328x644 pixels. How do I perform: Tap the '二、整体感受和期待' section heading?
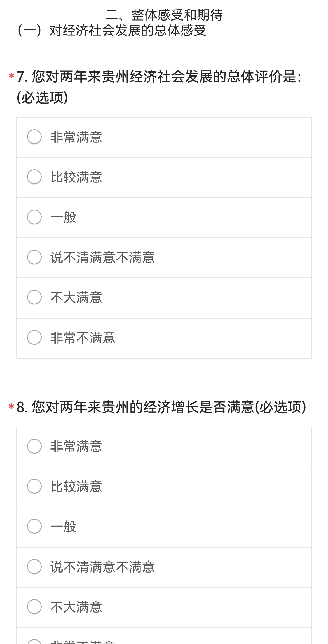point(164,15)
